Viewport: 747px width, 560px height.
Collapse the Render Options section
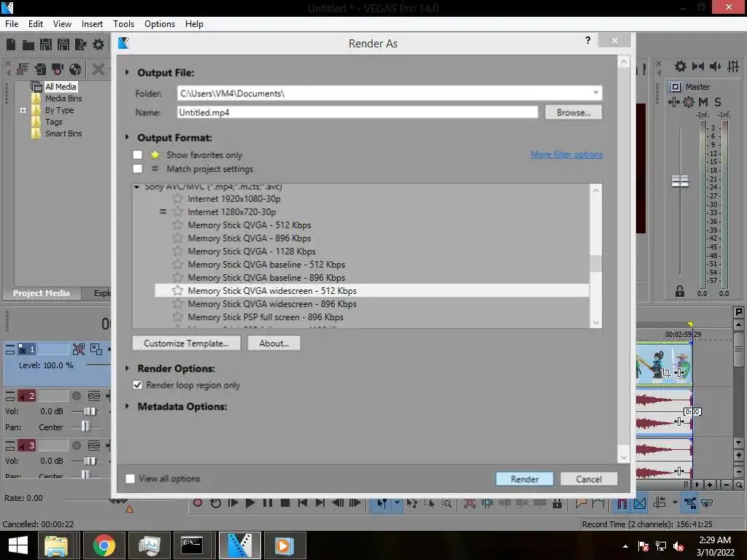[127, 368]
